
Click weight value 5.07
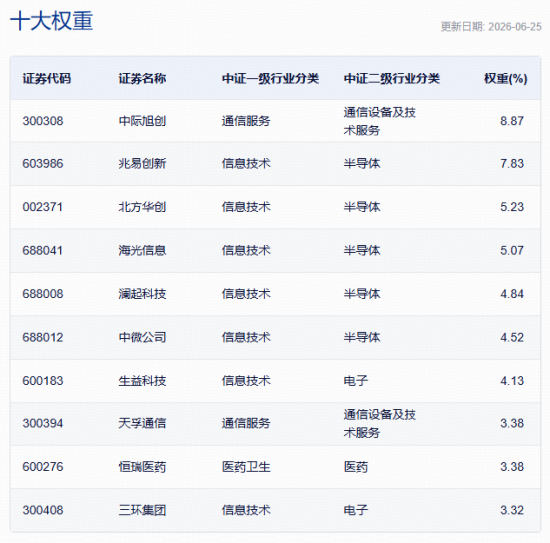[512, 250]
